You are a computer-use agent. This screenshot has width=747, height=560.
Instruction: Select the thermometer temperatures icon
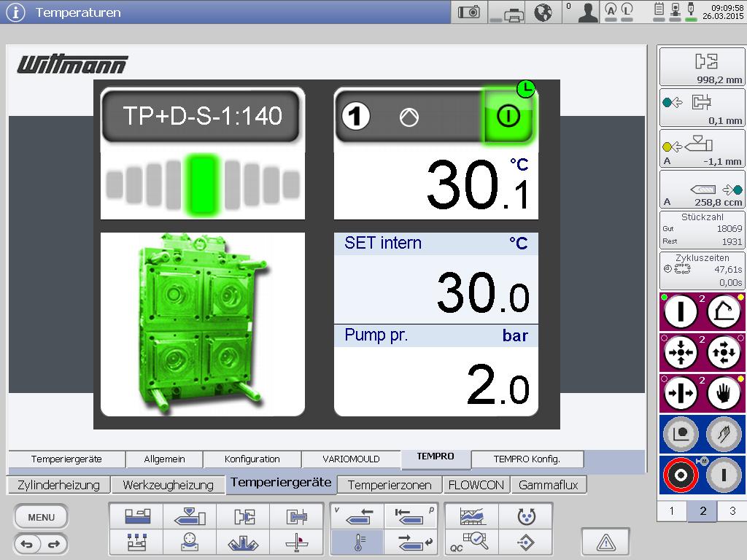click(x=357, y=542)
